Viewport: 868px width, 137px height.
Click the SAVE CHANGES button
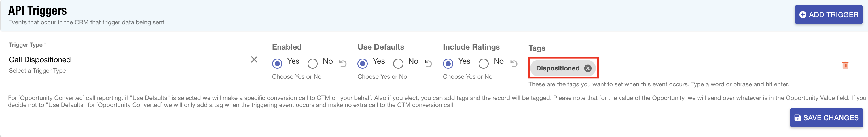826,118
